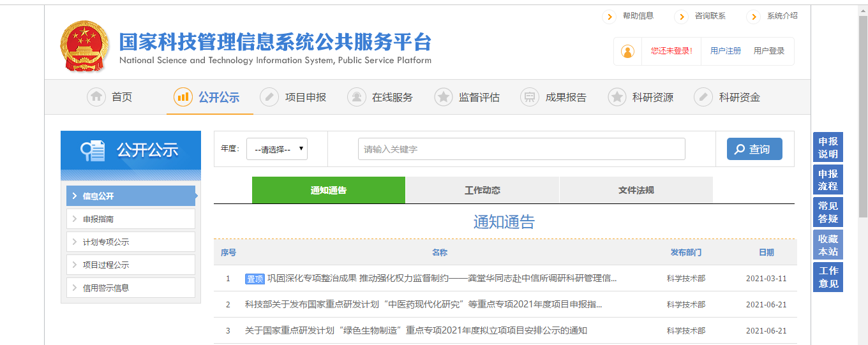The image size is (868, 345).
Task: Click date 2021-03-11 in first row
Action: coord(767,279)
